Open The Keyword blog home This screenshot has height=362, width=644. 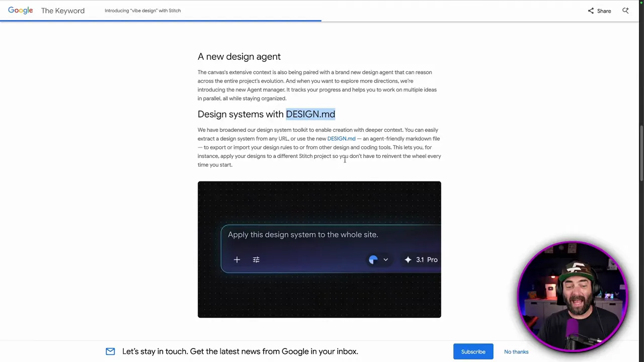pyautogui.click(x=63, y=11)
